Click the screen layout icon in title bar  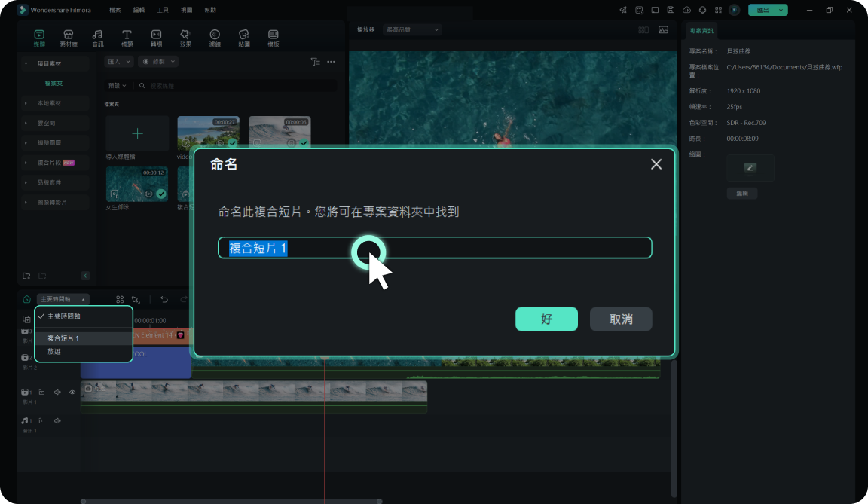coord(655,10)
